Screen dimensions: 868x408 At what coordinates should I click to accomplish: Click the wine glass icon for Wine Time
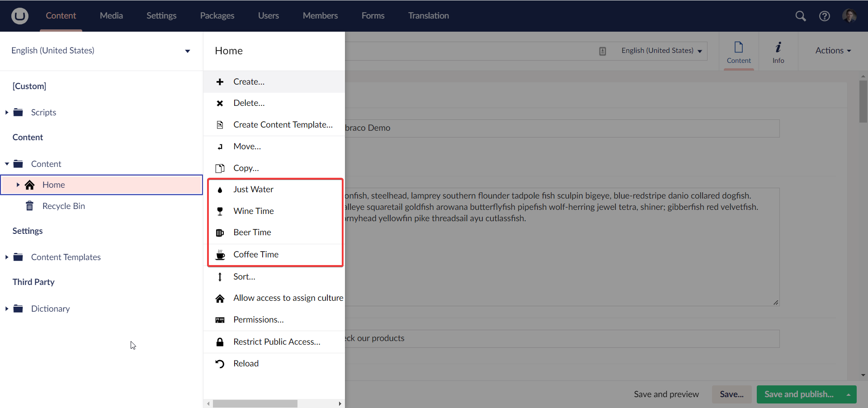(x=220, y=211)
